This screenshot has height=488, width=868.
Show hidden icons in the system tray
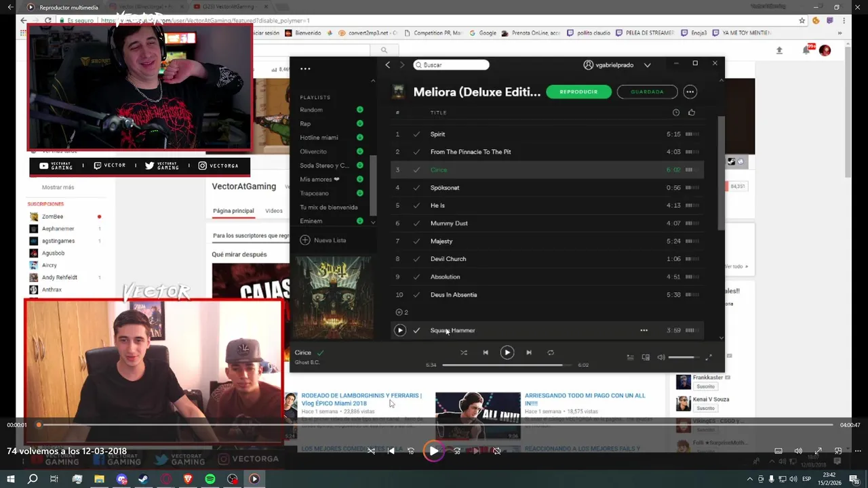point(749,479)
